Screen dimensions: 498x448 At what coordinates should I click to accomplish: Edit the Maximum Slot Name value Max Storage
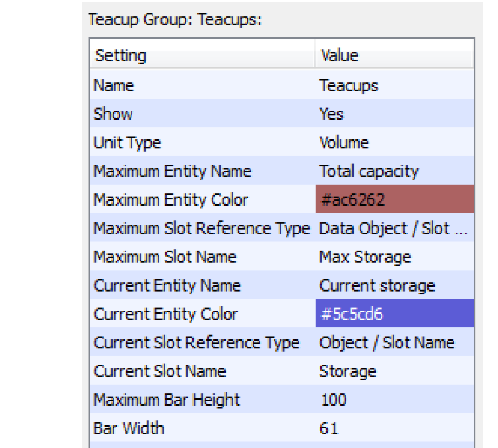pyautogui.click(x=394, y=257)
